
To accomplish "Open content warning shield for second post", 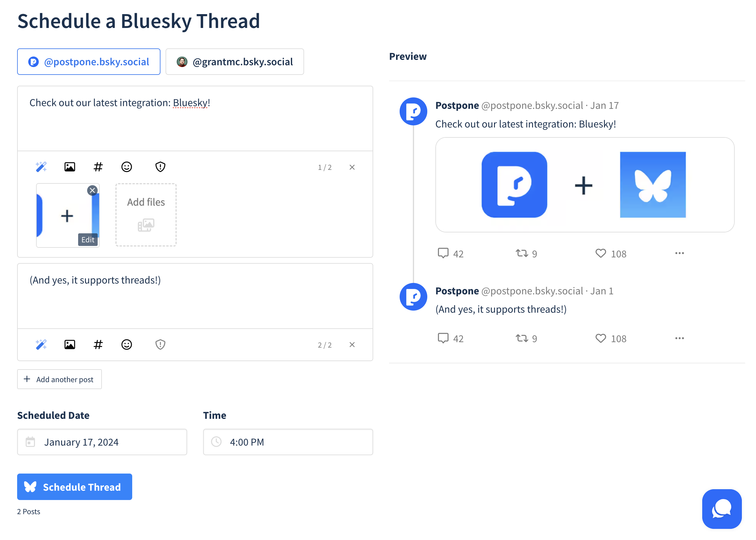I will 160,345.
